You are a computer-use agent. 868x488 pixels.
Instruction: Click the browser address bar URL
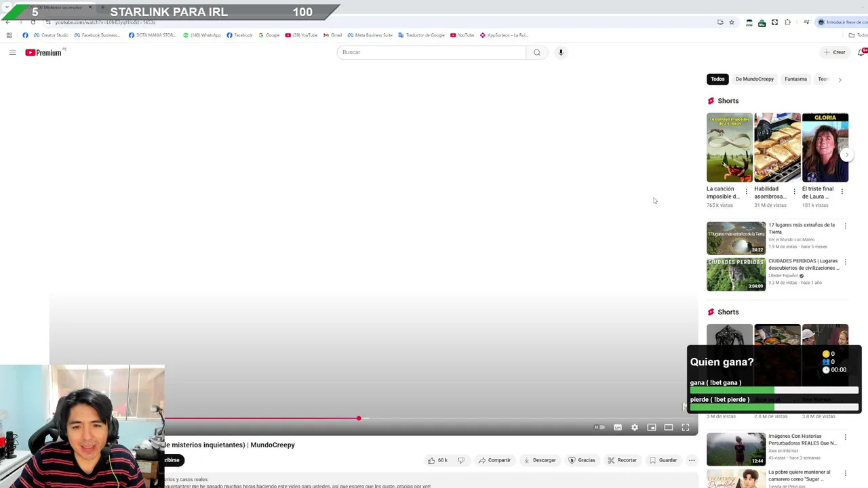(x=105, y=22)
